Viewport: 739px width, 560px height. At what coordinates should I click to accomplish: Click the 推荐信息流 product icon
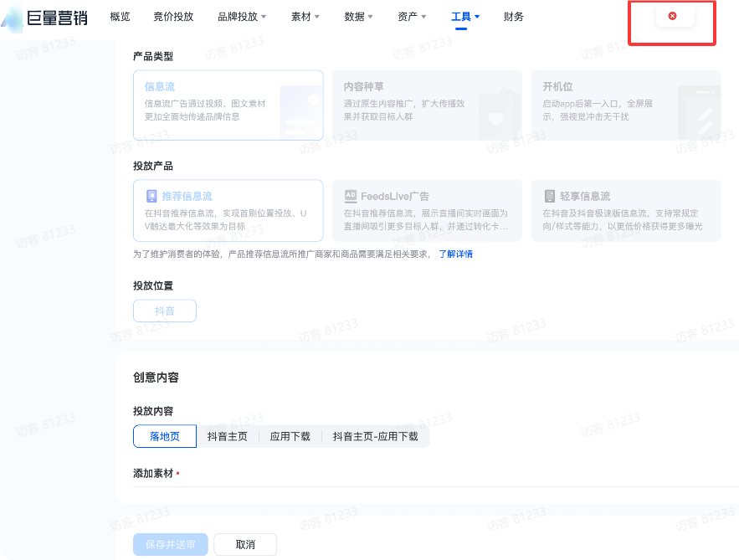[x=151, y=196]
